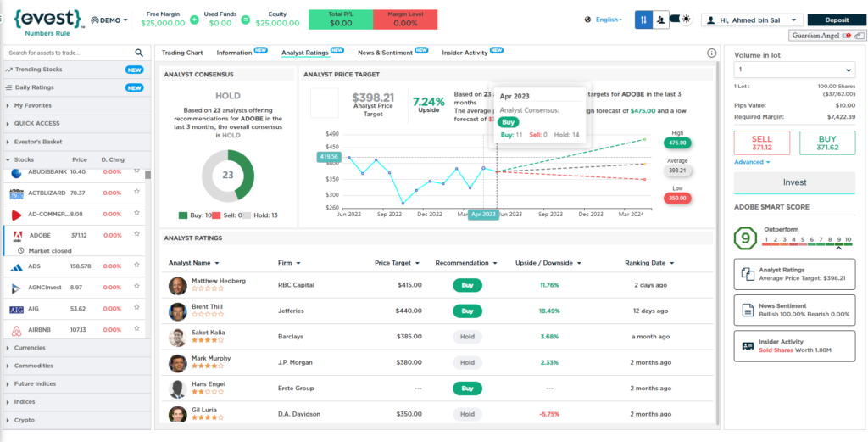This screenshot has width=868, height=442.
Task: Click Hans Engel's avatar photo
Action: click(x=178, y=389)
